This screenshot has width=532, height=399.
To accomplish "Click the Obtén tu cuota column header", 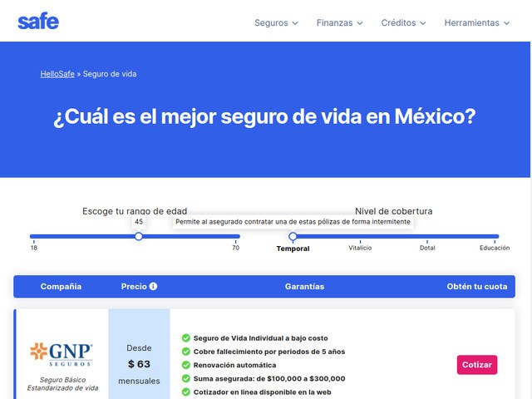I will coord(477,286).
